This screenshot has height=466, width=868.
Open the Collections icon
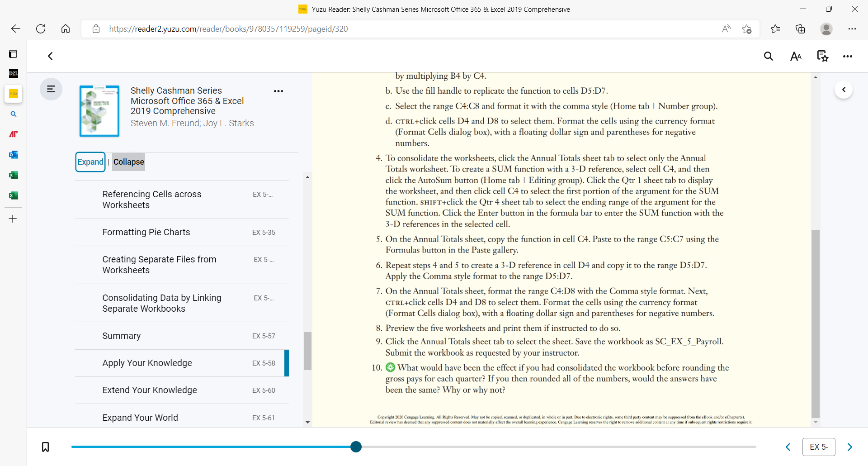point(800,29)
